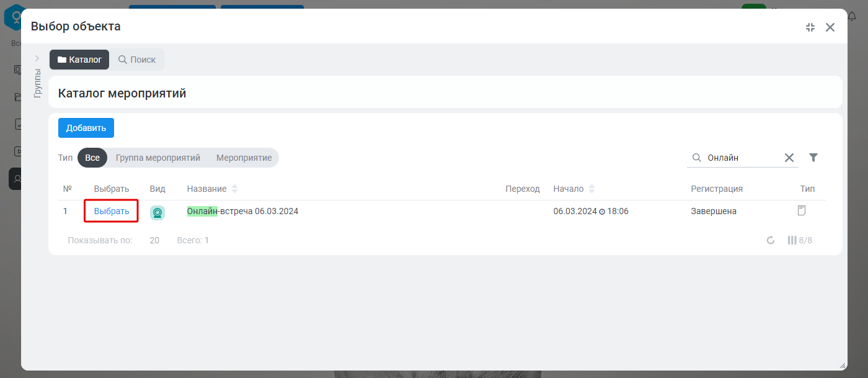The image size is (868, 378).
Task: Change rows per page value 20
Action: (x=154, y=240)
